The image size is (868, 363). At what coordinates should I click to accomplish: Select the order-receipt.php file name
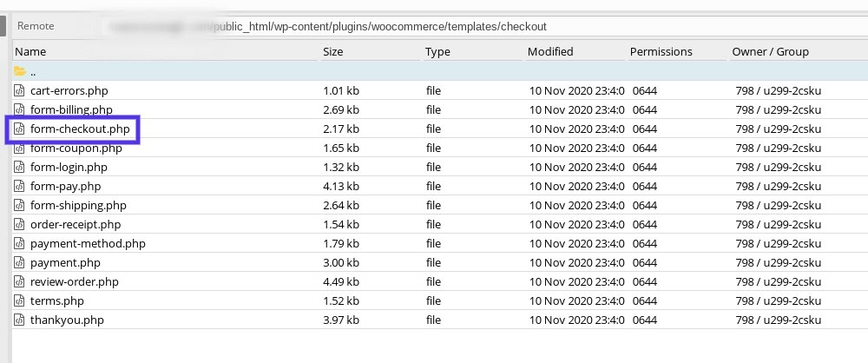point(76,224)
